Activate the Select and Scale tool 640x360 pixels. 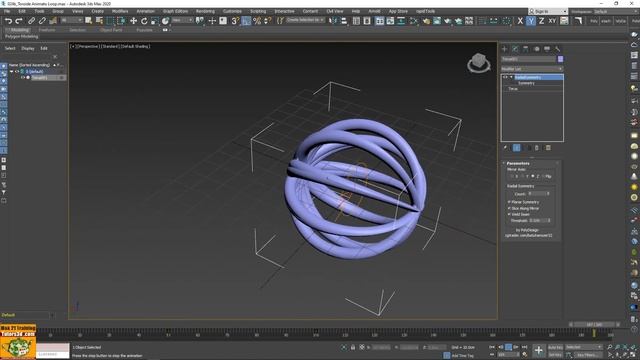[x=155, y=21]
